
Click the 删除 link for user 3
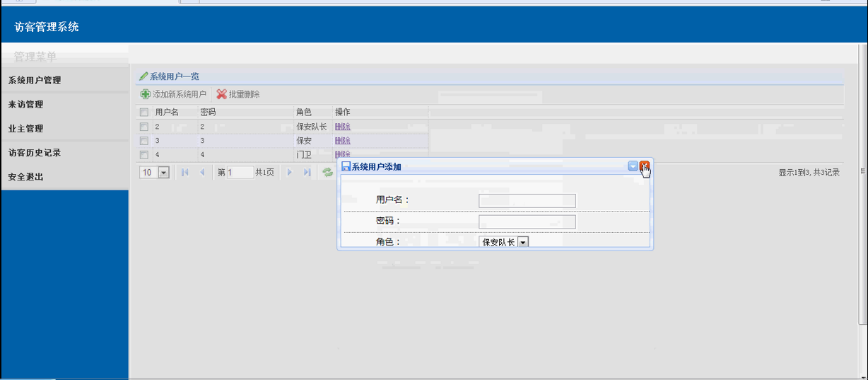(x=343, y=141)
